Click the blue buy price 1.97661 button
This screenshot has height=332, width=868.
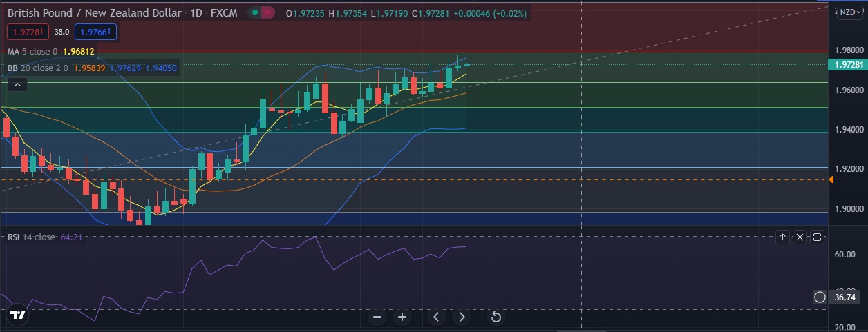click(97, 31)
